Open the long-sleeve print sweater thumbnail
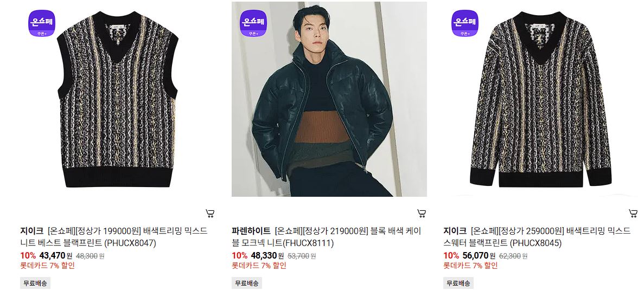 [x=540, y=99]
